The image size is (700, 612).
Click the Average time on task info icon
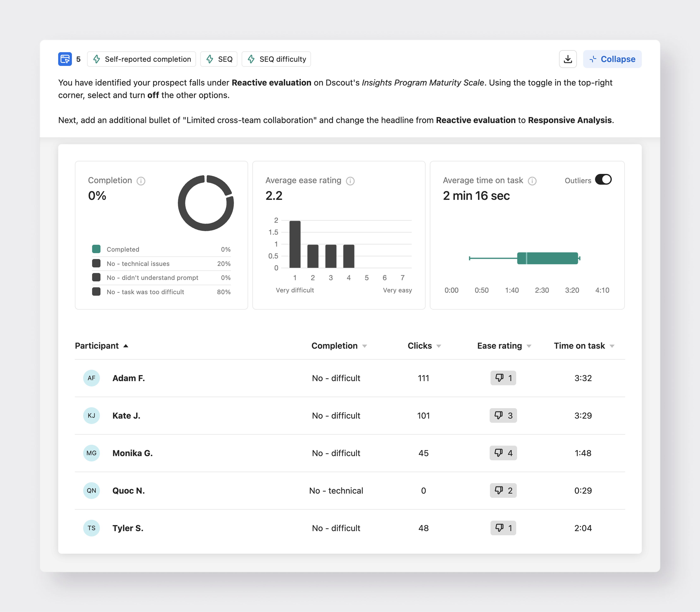[532, 181]
